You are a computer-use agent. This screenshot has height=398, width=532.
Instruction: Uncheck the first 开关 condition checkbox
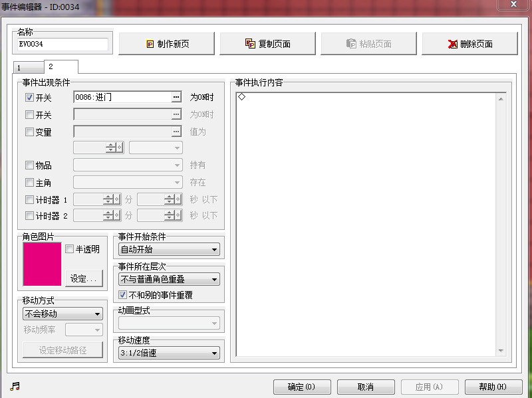29,98
